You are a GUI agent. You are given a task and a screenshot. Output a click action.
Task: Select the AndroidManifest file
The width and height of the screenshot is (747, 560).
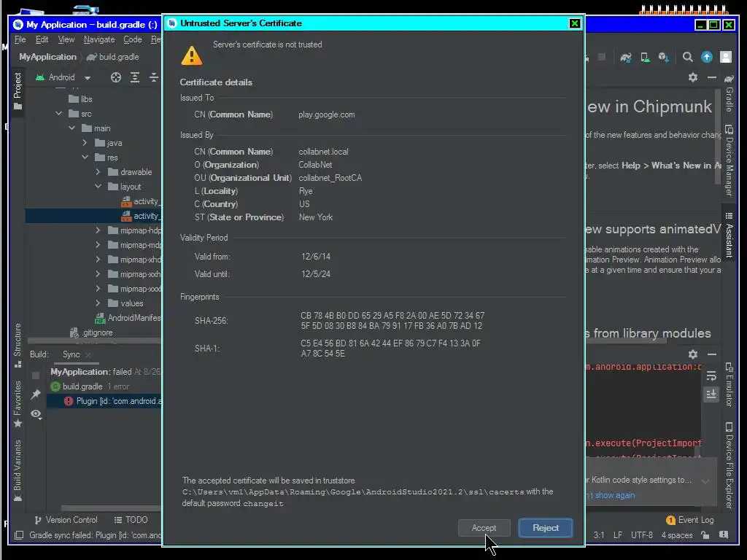click(128, 318)
